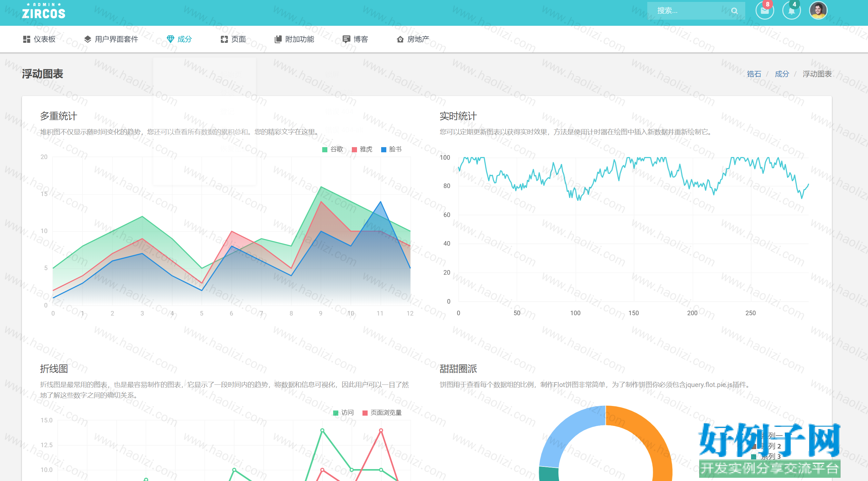Open the user avatar profile

click(x=818, y=10)
